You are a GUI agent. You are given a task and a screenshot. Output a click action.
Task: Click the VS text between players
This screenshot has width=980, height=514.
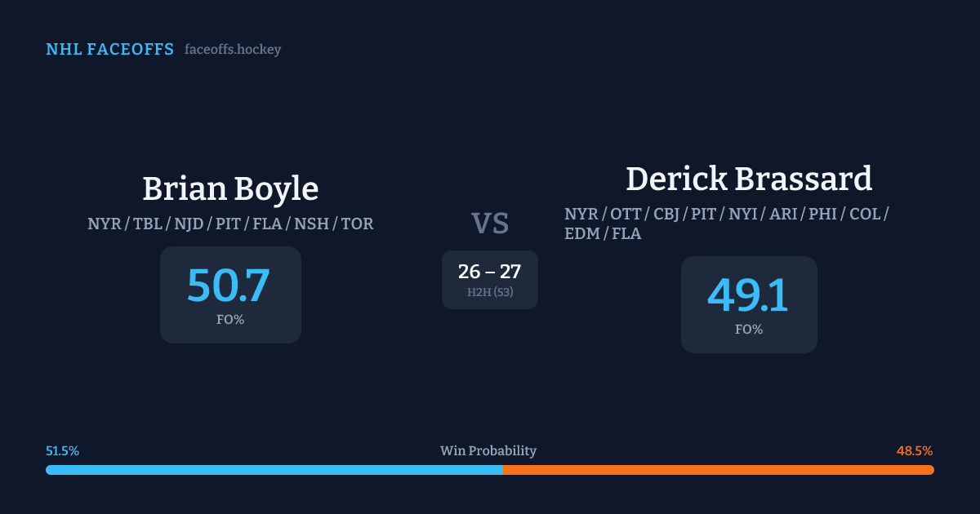point(490,224)
